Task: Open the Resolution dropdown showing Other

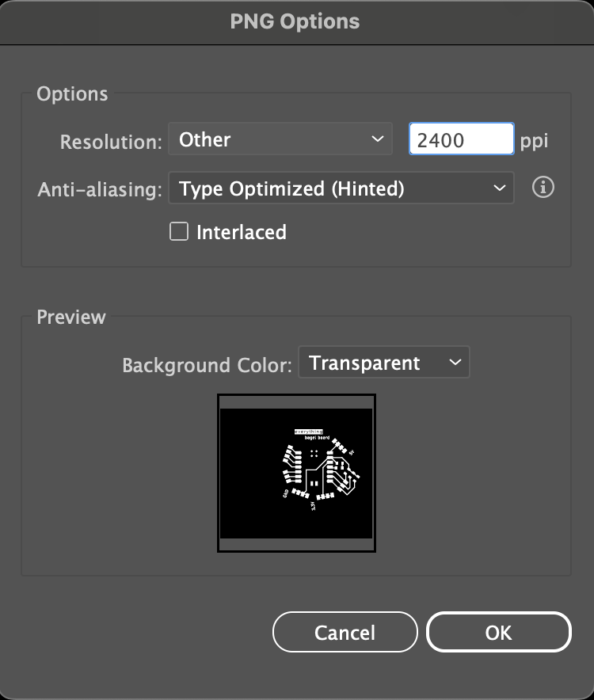Action: pos(280,139)
